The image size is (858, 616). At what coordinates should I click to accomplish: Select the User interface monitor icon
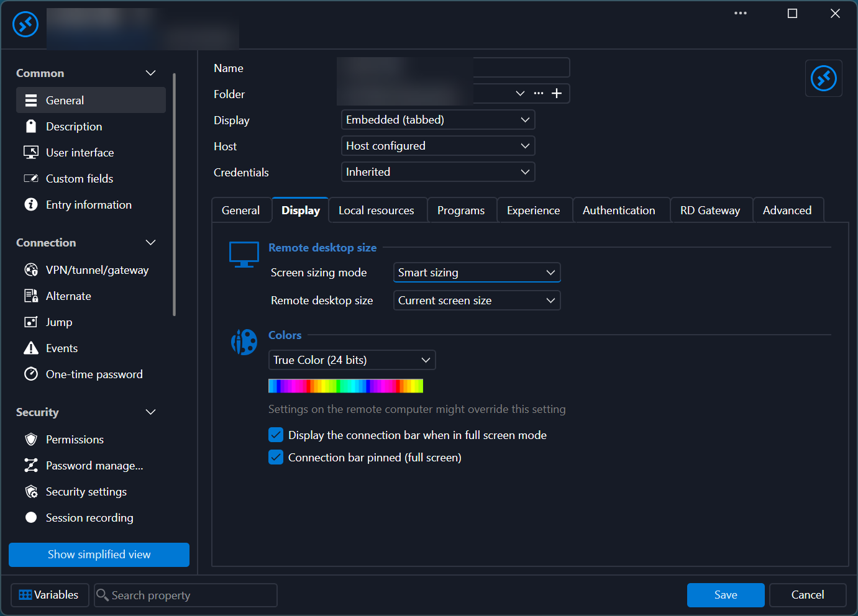[x=31, y=153]
